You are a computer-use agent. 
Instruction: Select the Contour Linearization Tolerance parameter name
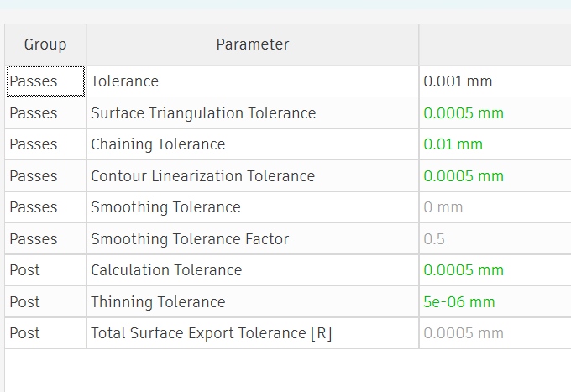click(x=202, y=176)
